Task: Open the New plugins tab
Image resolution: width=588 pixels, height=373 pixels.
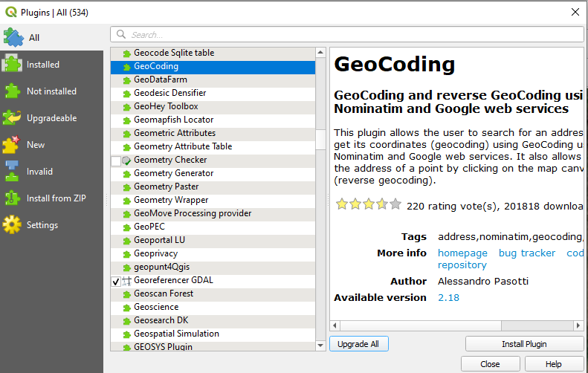Action: coord(51,145)
